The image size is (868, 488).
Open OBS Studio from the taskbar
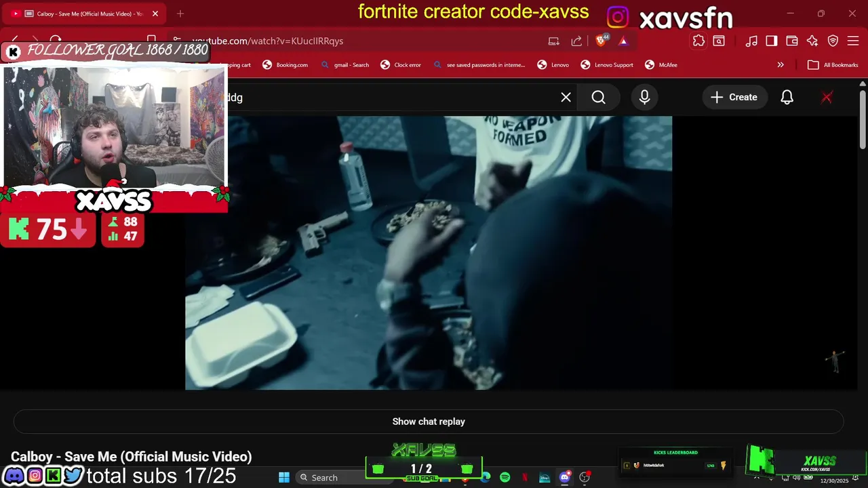click(585, 477)
